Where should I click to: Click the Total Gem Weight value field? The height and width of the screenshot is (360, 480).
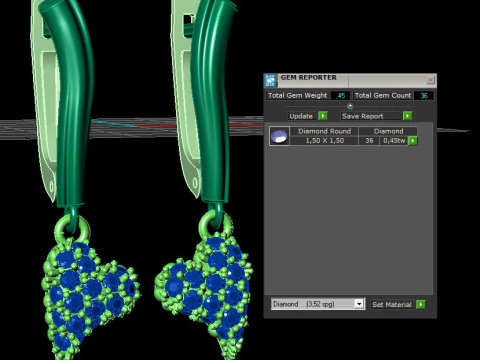(x=340, y=96)
